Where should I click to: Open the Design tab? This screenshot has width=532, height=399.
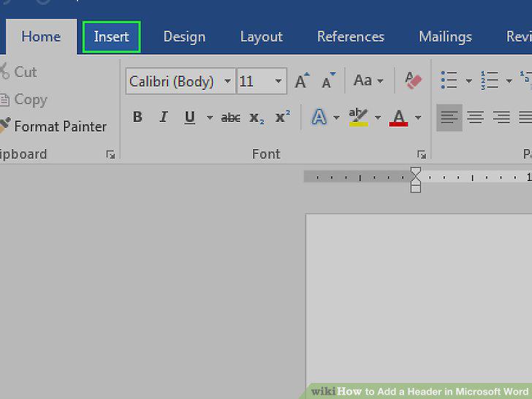click(x=184, y=37)
